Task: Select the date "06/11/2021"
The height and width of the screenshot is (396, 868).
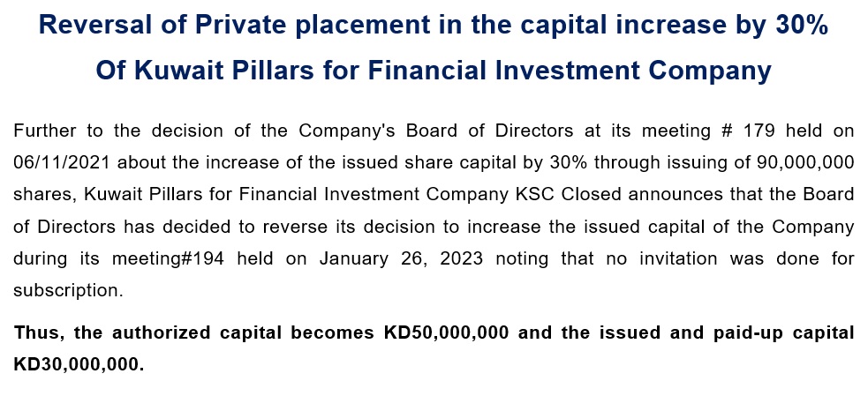Action: [x=62, y=162]
